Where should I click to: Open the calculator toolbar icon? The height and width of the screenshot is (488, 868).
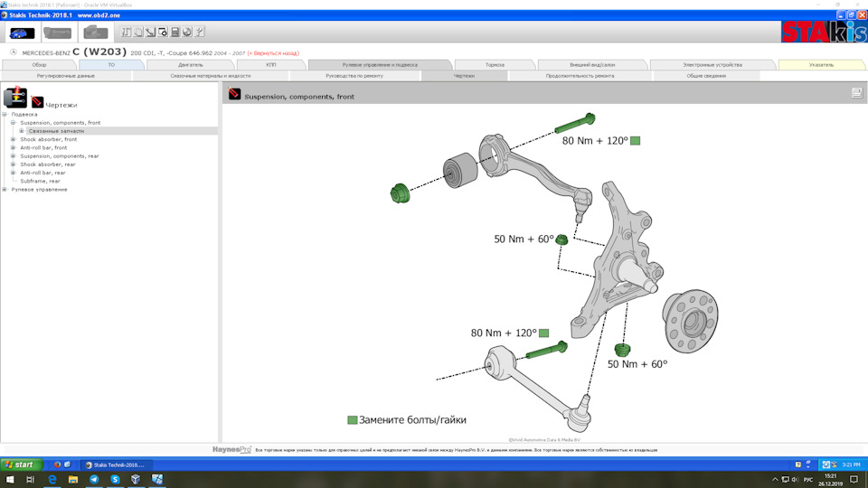[x=175, y=33]
